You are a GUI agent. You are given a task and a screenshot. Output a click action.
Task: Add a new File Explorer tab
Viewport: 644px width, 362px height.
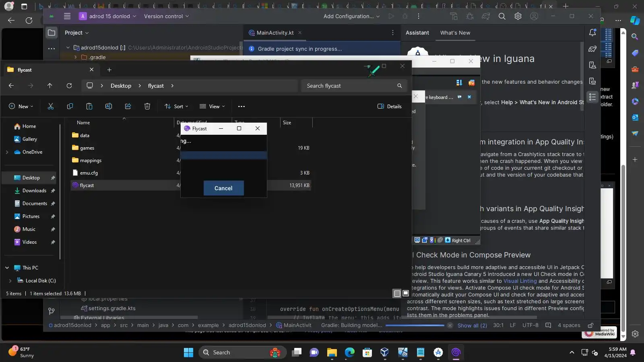109,70
